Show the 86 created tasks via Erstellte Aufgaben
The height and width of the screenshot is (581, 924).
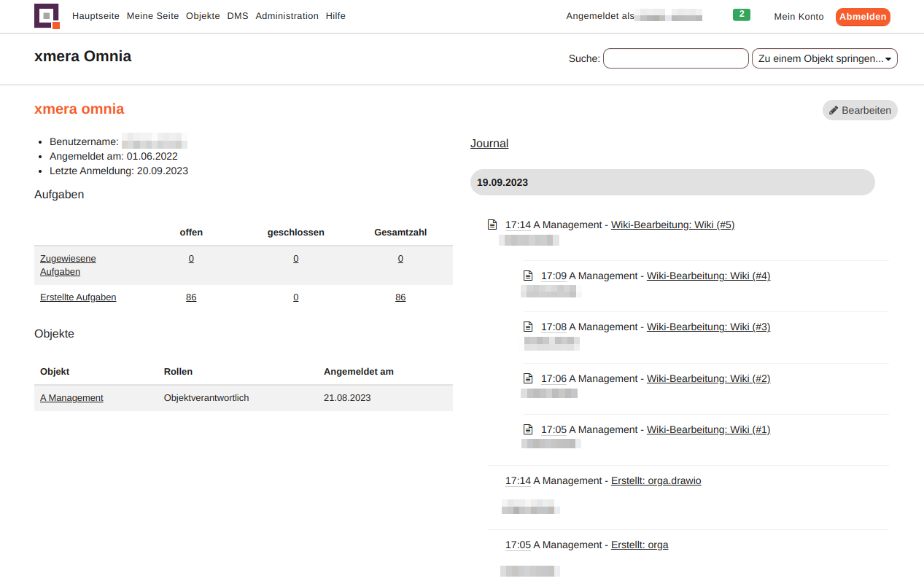coord(78,297)
